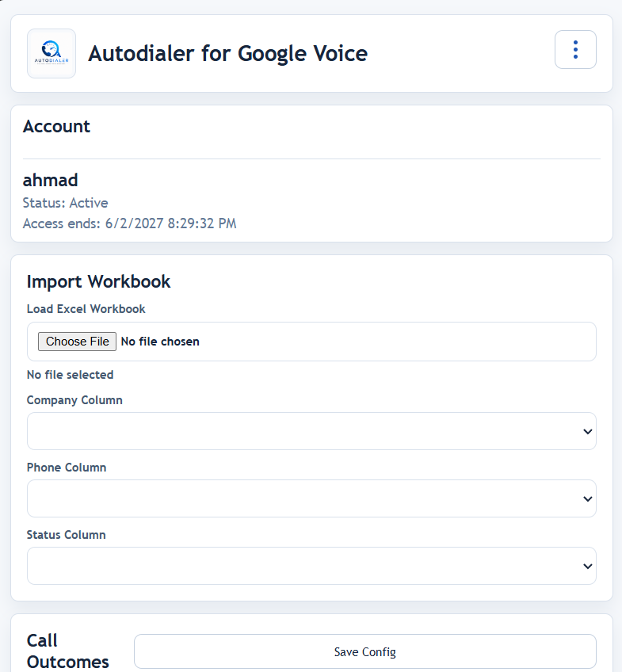Viewport: 622px width, 672px height.
Task: Click the username 'ahmad'
Action: tap(50, 180)
